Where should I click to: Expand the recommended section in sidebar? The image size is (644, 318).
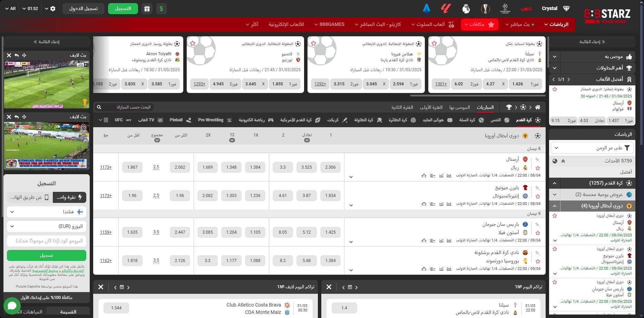tap(555, 57)
